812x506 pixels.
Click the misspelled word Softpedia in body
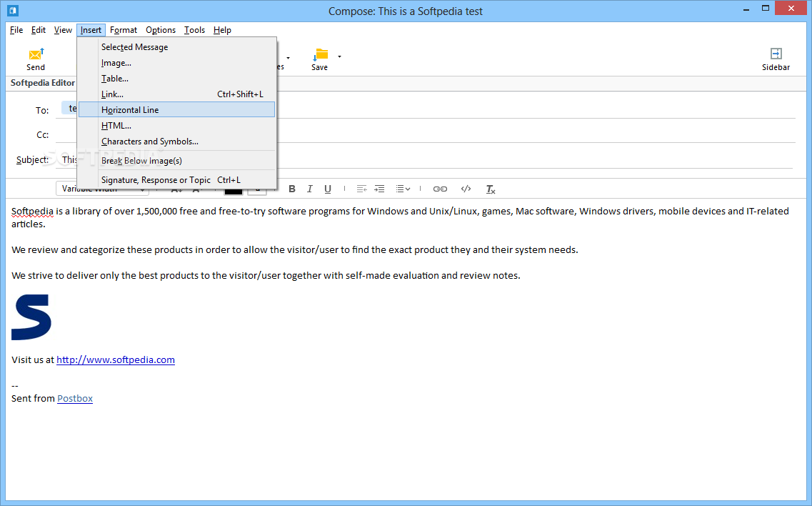pos(32,211)
